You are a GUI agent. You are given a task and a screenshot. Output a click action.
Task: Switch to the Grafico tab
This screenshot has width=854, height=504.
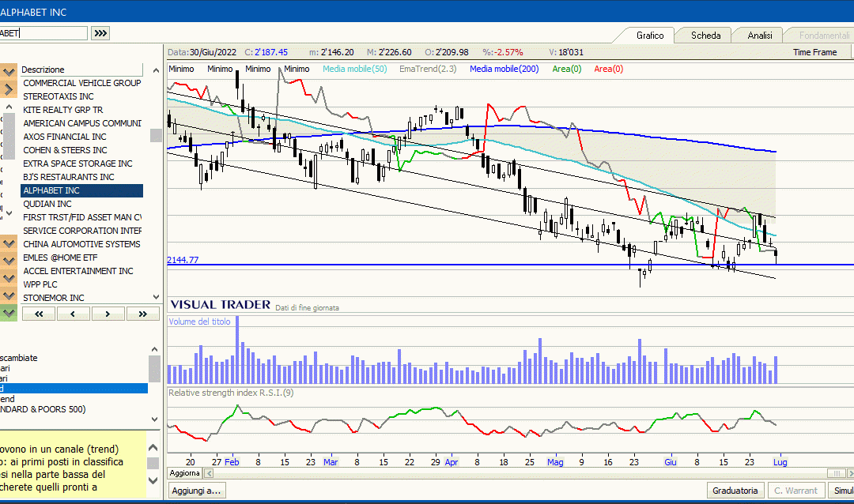(x=650, y=36)
